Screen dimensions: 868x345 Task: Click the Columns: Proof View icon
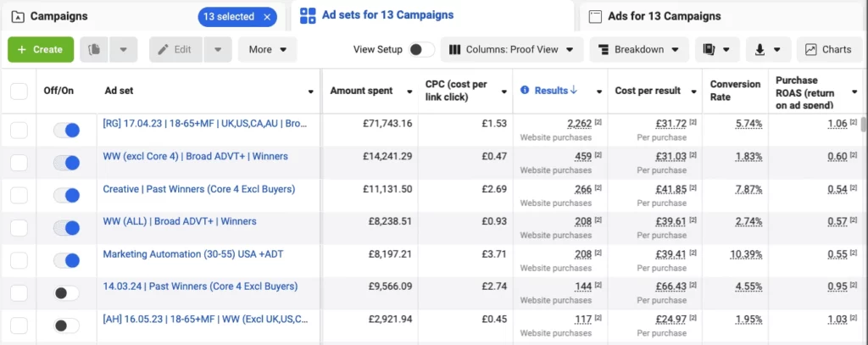[x=455, y=50]
